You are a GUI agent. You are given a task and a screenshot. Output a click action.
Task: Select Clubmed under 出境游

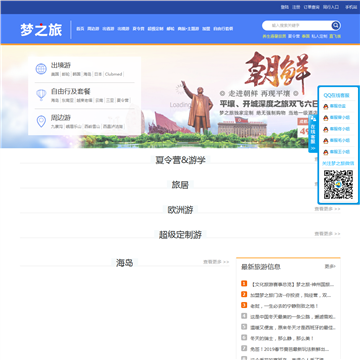pyautogui.click(x=113, y=74)
